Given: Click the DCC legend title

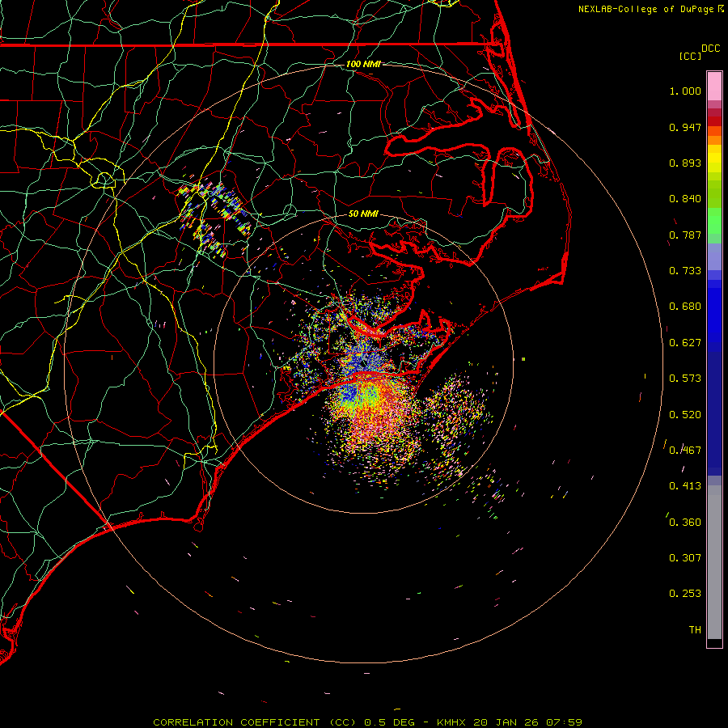Looking at the screenshot, I should click(710, 49).
